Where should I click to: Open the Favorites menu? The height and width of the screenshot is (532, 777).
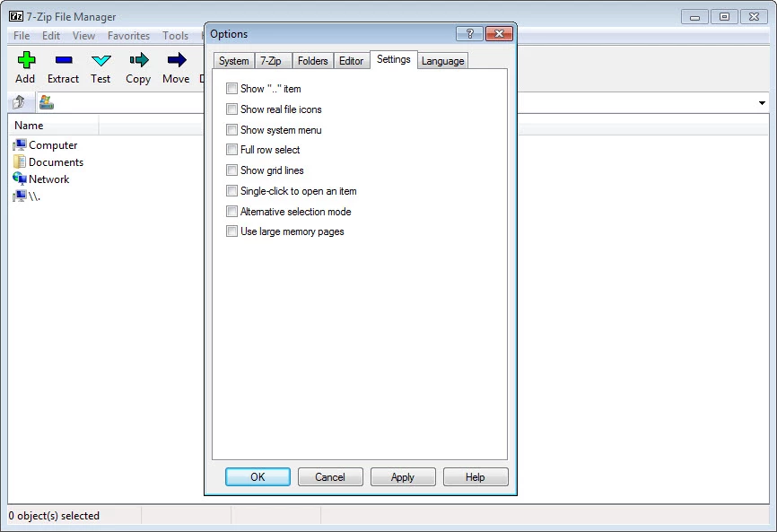(x=128, y=36)
